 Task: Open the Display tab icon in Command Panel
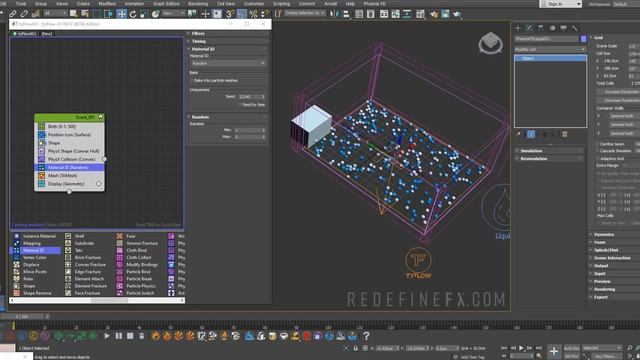pos(563,28)
